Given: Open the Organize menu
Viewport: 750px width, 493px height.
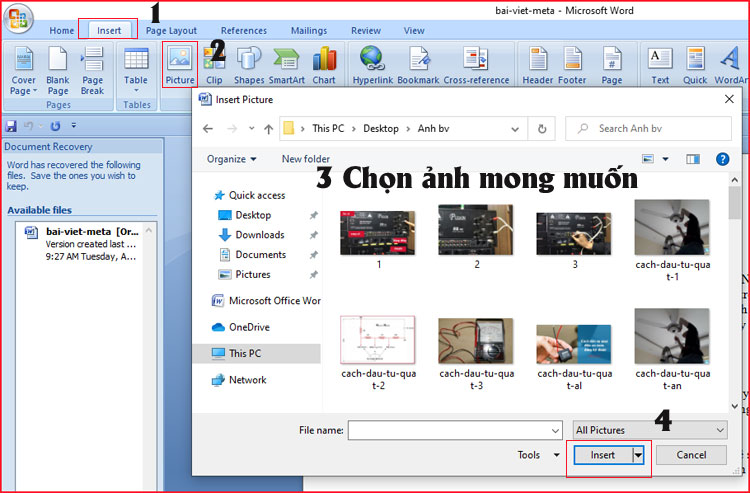Looking at the screenshot, I should pos(232,159).
